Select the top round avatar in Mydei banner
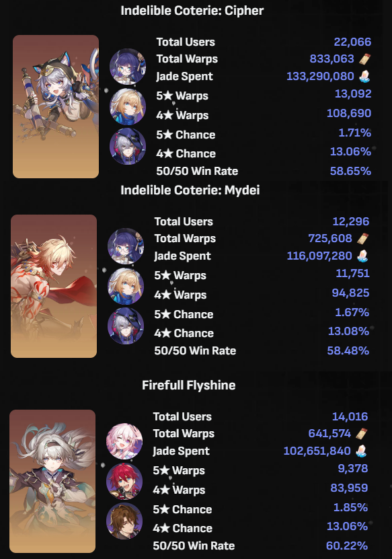The height and width of the screenshot is (559, 392). [x=126, y=246]
